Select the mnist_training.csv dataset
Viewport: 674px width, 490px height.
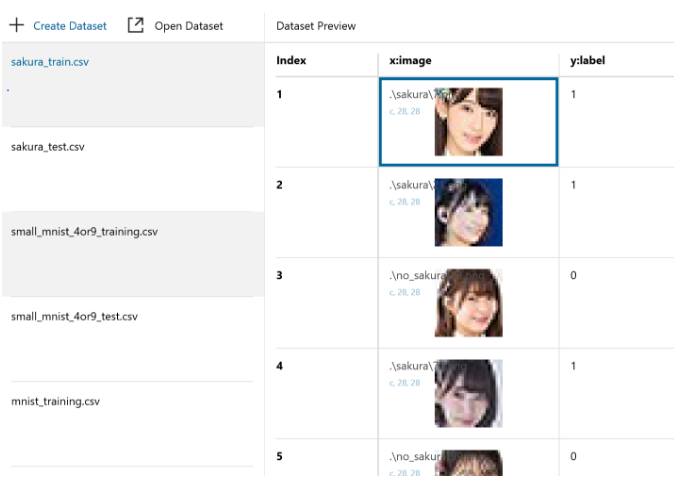[55, 402]
